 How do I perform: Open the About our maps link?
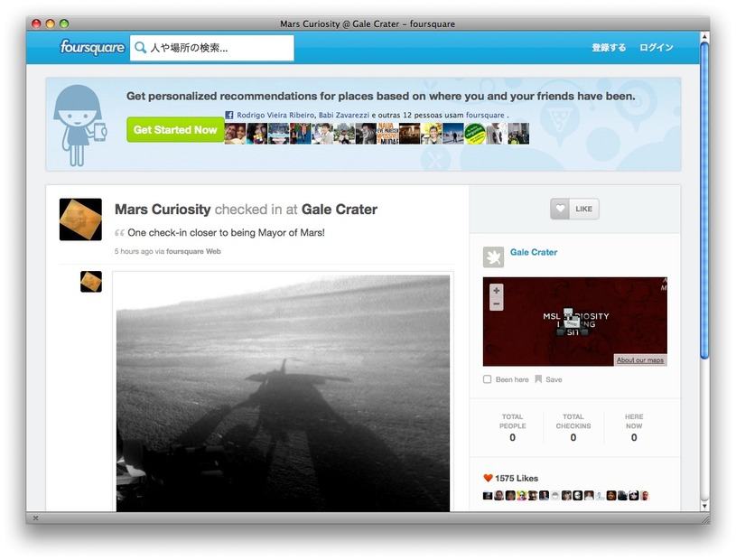[640, 360]
